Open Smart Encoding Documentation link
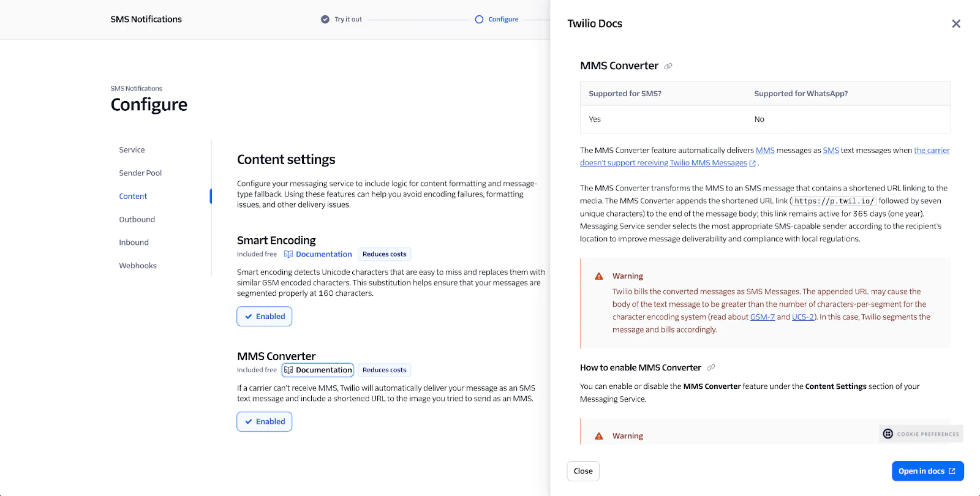 [x=318, y=254]
